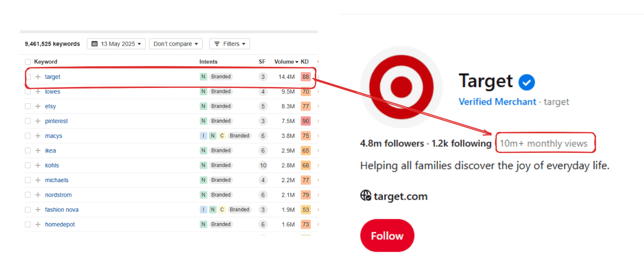Image resolution: width=644 pixels, height=274 pixels.
Task: Tick the checkbox in the etsy row
Action: tap(27, 106)
